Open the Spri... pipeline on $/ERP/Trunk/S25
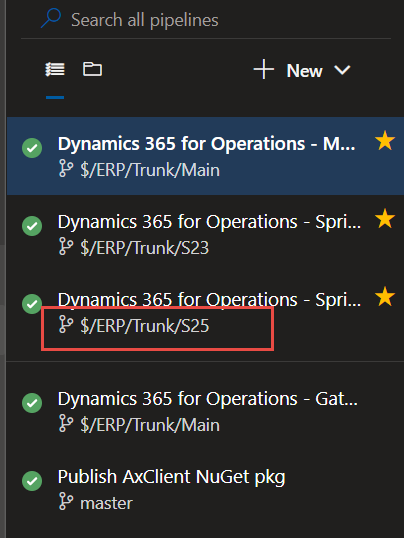Screen dimensions: 404x538 (x=209, y=300)
